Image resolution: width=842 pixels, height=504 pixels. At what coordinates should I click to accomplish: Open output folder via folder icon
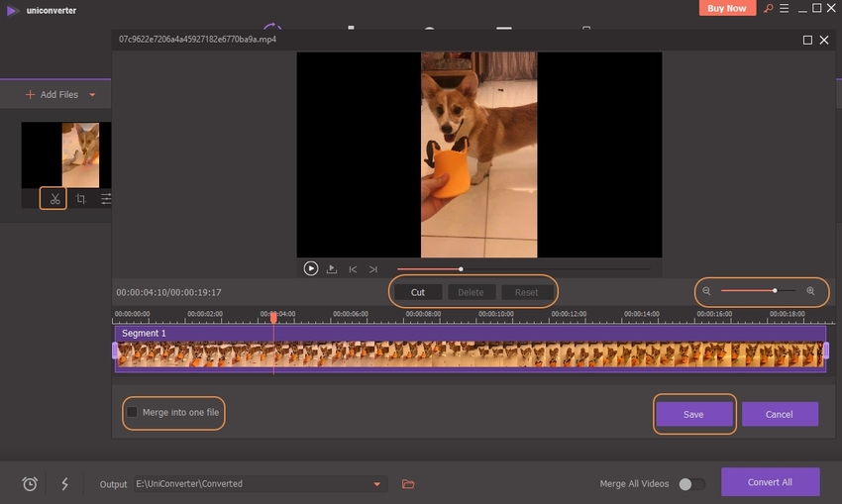coord(408,484)
